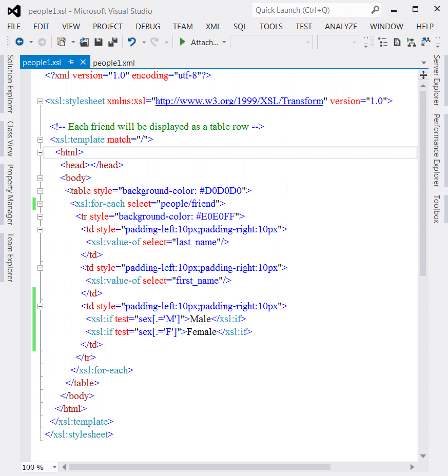Click the Navigate Backward arrow icon
Screen dimensions: 448x476
pyautogui.click(x=20, y=42)
